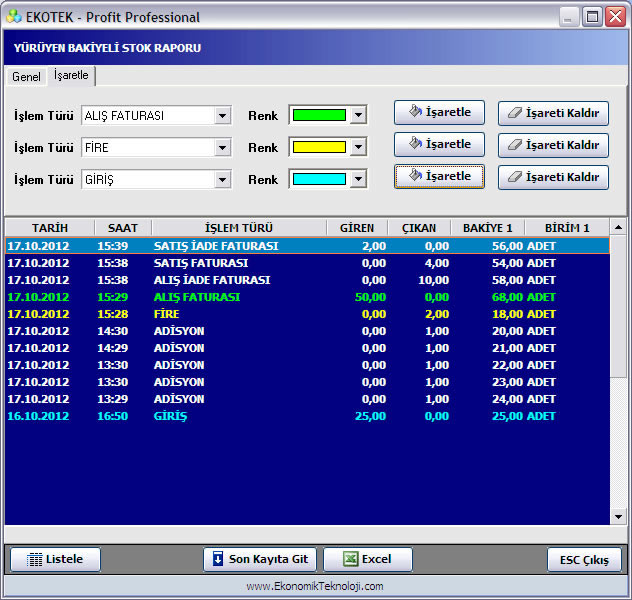Click the Excel export button label
The height and width of the screenshot is (600, 632).
(376, 559)
